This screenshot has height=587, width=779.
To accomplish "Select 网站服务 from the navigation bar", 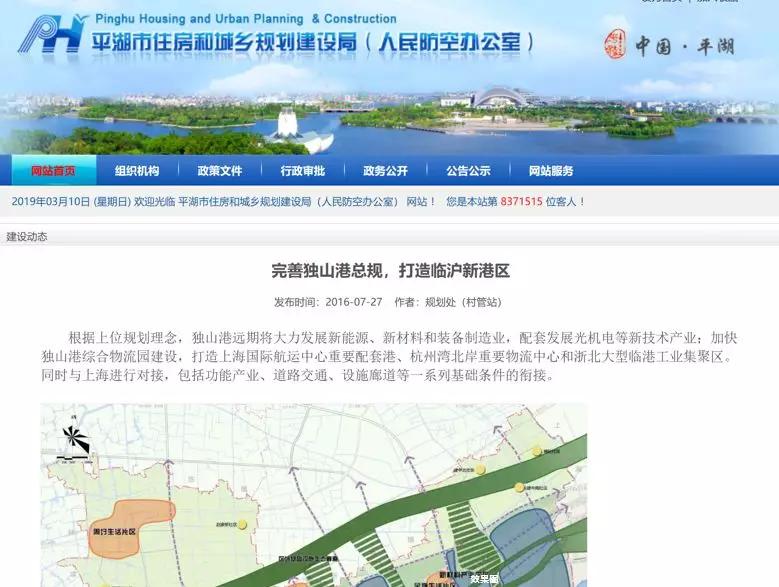I will click(551, 171).
